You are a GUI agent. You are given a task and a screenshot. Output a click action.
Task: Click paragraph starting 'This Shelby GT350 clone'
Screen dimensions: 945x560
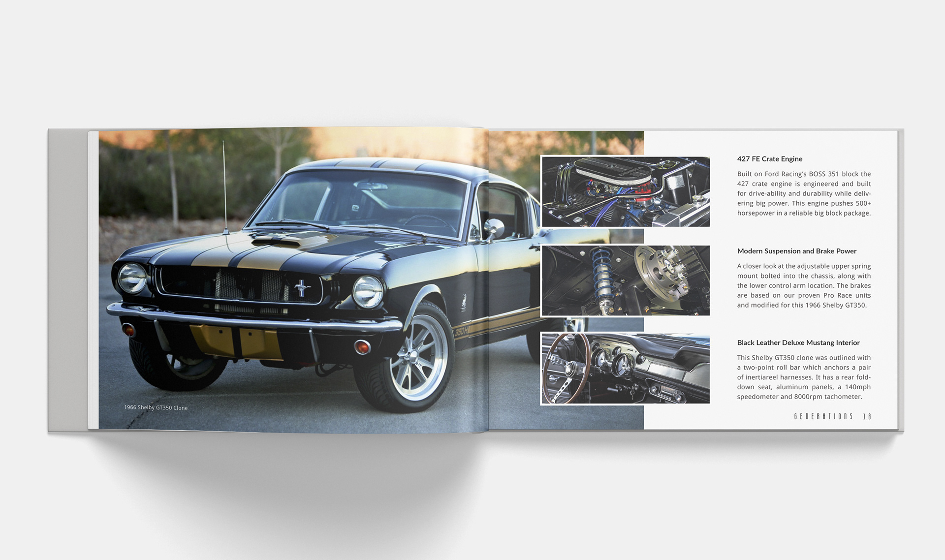(x=804, y=377)
